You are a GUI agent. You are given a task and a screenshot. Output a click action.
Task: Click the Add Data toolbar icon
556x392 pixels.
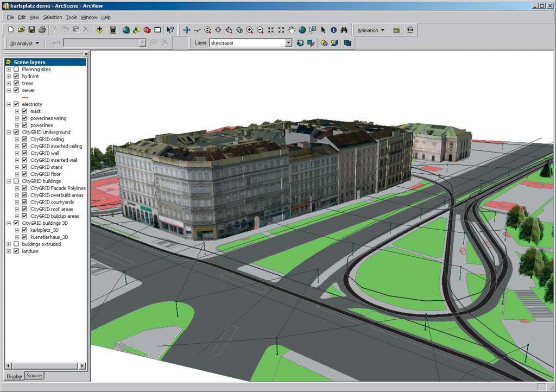pyautogui.click(x=100, y=30)
